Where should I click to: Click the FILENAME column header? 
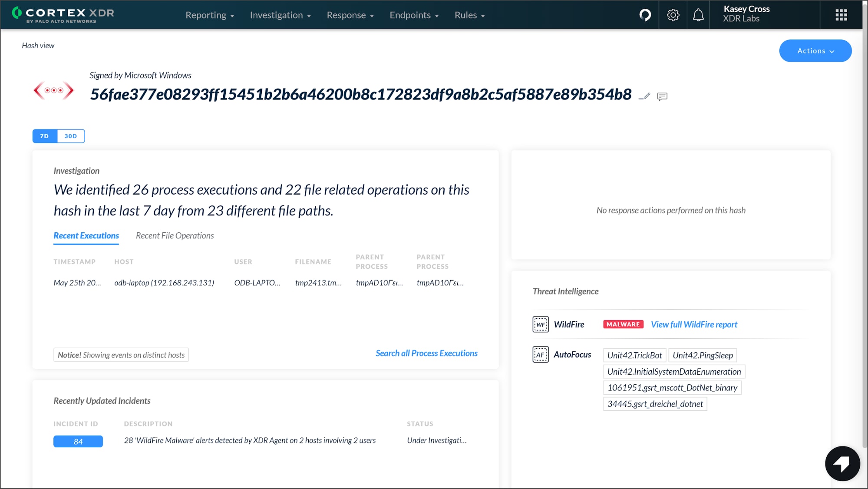[x=313, y=261]
